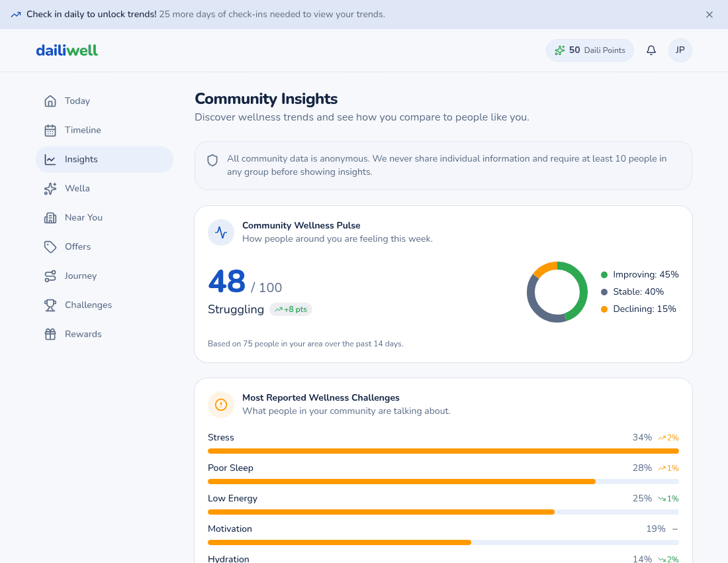Click the Timeline calendar icon

click(x=50, y=130)
